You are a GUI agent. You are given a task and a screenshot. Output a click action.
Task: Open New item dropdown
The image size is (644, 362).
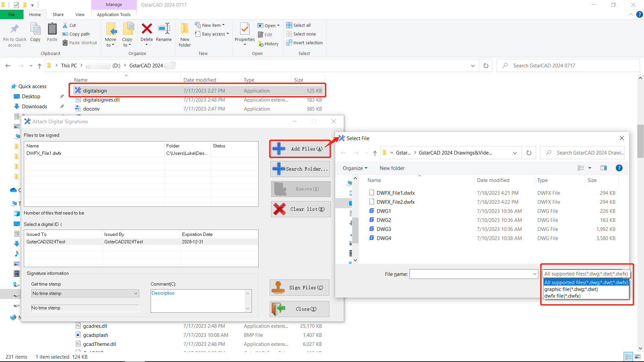210,25
